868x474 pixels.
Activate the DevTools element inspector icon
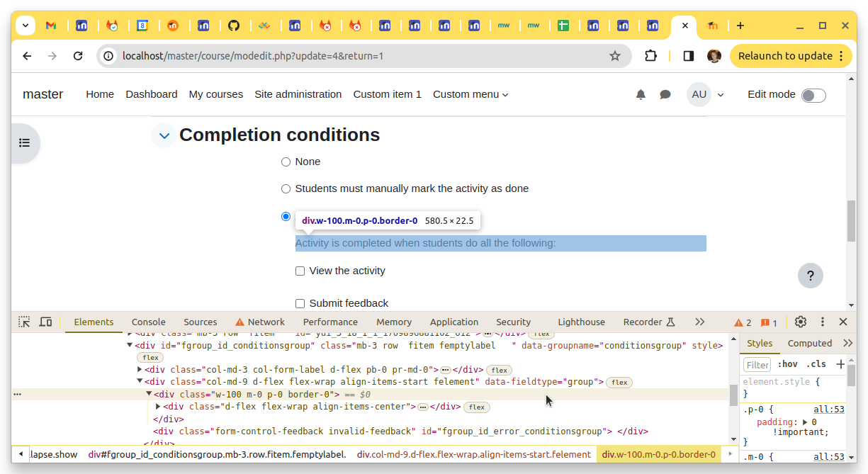(x=24, y=322)
